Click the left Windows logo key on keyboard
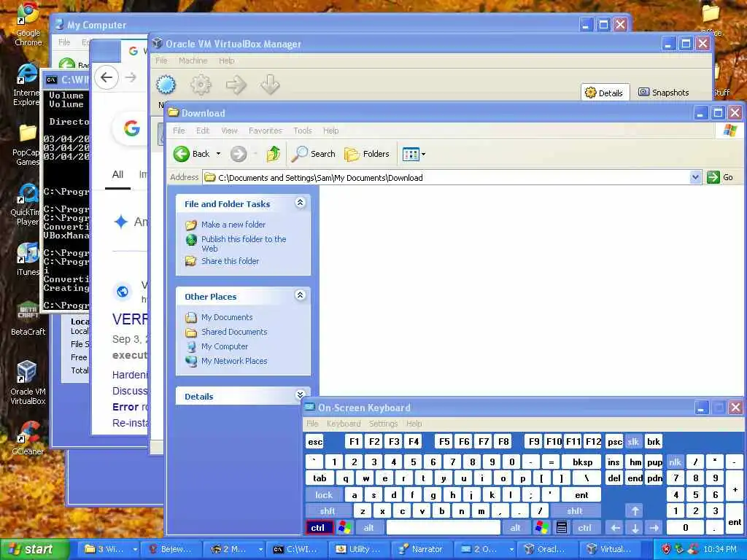 tap(344, 528)
